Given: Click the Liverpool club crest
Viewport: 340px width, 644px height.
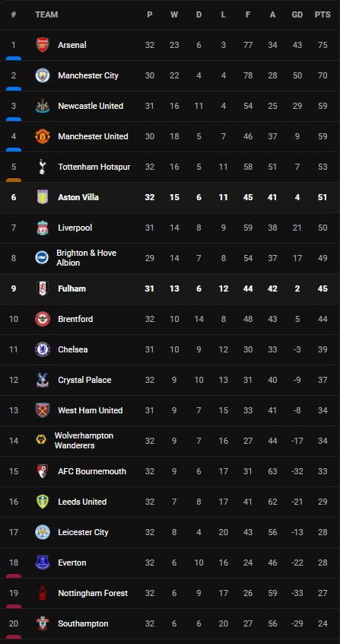Looking at the screenshot, I should [x=43, y=228].
